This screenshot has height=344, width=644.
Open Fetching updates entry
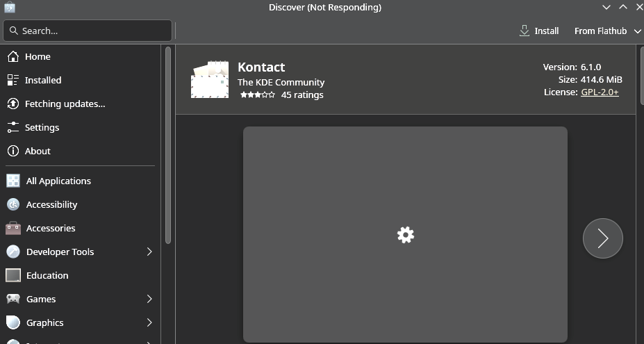coord(81,104)
